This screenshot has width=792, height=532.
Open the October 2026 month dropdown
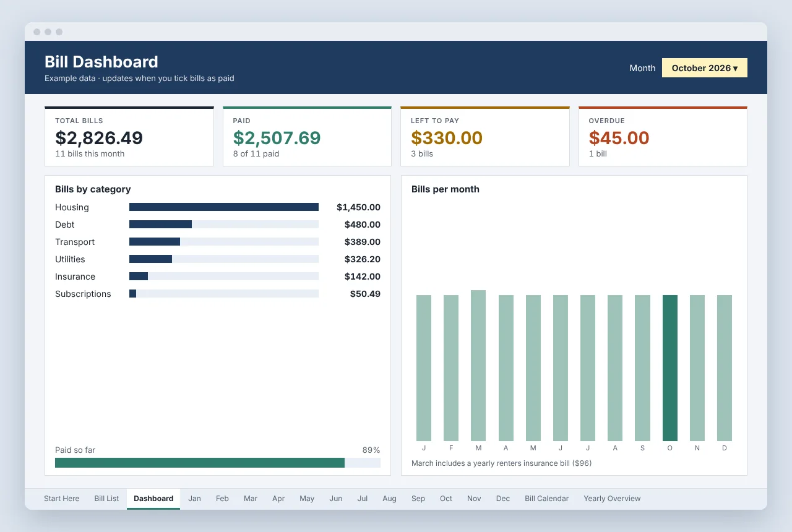tap(704, 68)
